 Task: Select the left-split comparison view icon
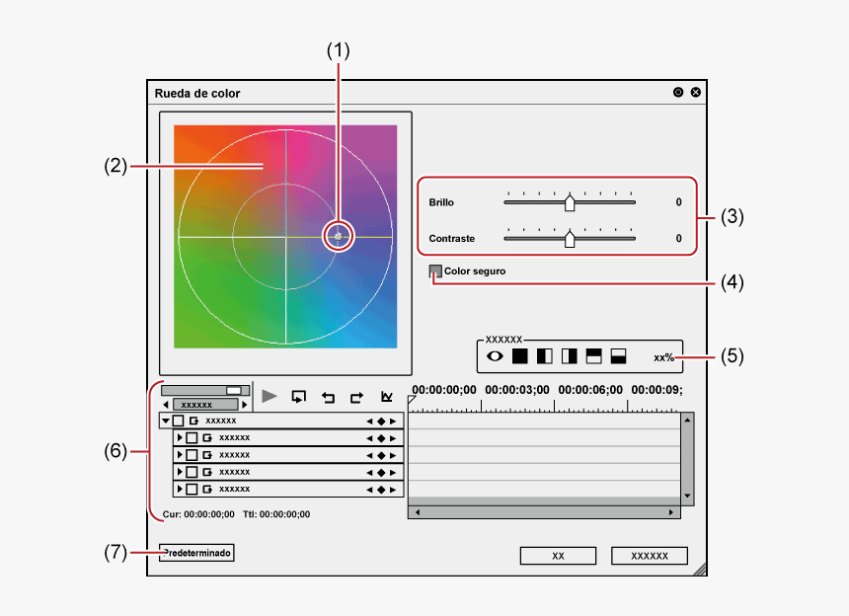coord(545,356)
